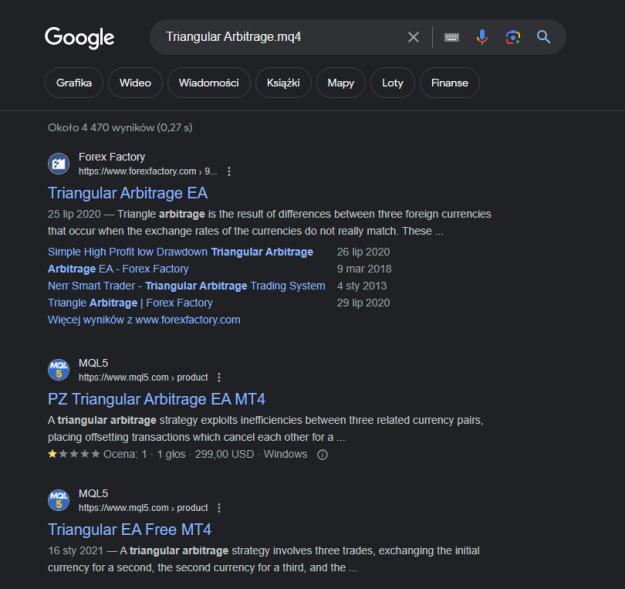Open the Triangular Arbitrage EA result
This screenshot has width=625, height=589.
tap(128, 193)
